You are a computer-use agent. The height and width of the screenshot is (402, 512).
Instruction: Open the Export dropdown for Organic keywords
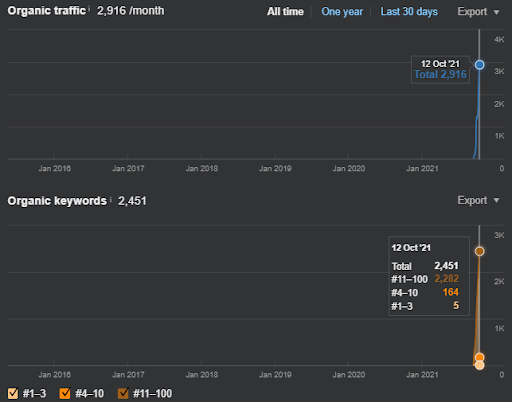(478, 200)
